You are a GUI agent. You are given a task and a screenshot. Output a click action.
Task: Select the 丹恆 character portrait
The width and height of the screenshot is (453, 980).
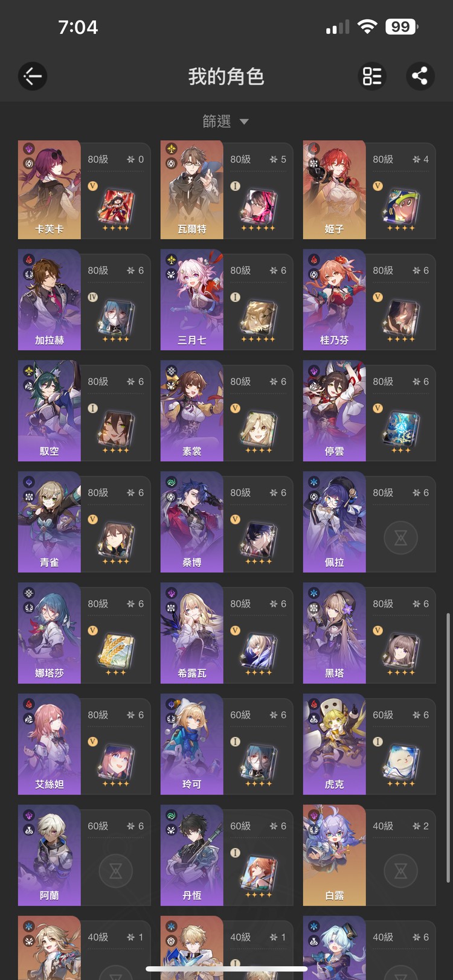192,856
